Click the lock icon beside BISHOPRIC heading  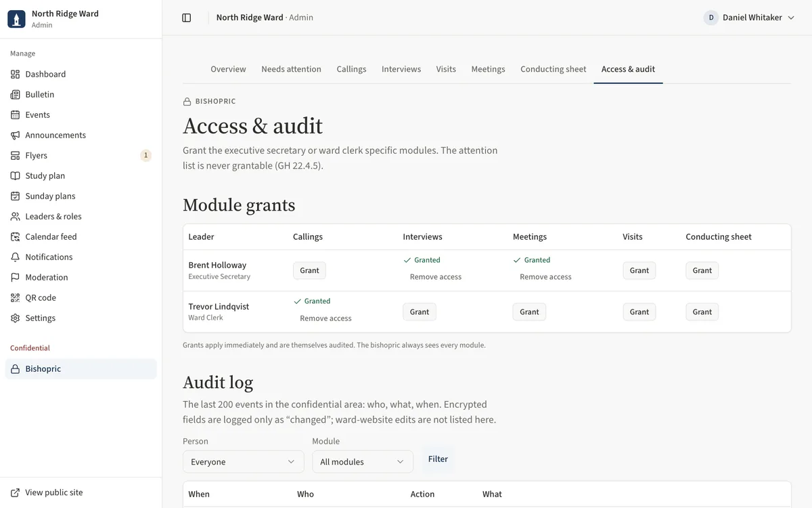(187, 102)
